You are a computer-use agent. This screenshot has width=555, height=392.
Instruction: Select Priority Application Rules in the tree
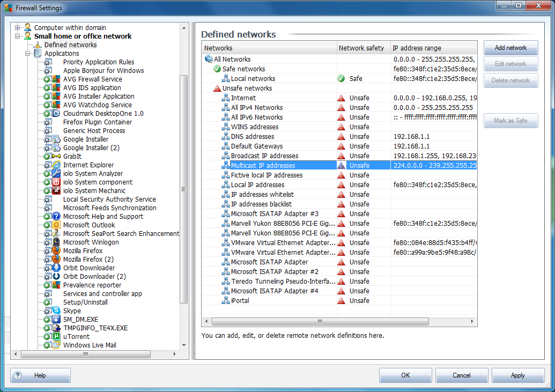99,62
